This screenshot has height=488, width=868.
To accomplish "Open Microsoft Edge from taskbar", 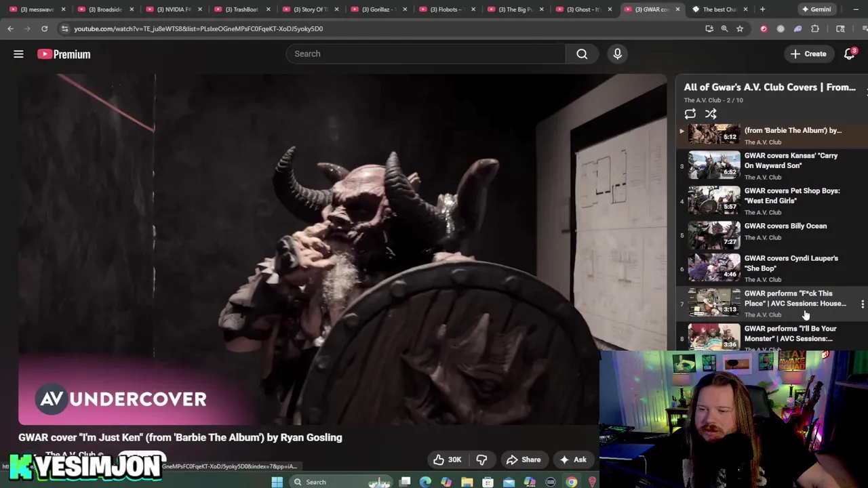I will [425, 482].
